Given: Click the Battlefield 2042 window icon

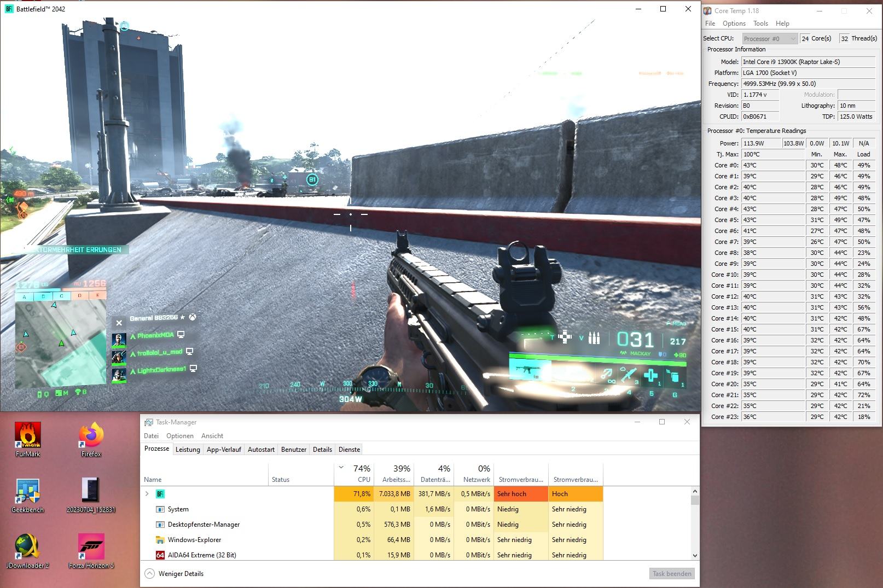Looking at the screenshot, I should coord(9,9).
